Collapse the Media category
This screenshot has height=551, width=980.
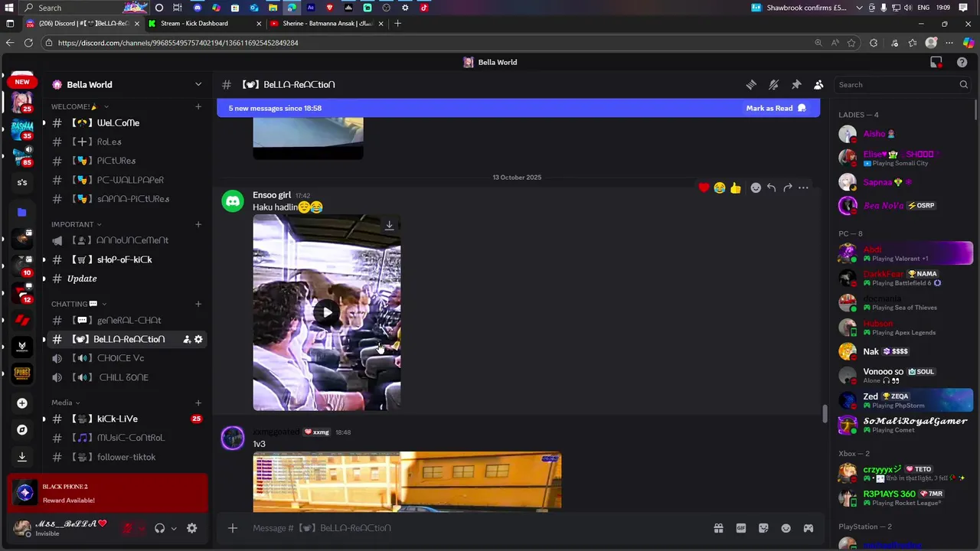coord(65,403)
